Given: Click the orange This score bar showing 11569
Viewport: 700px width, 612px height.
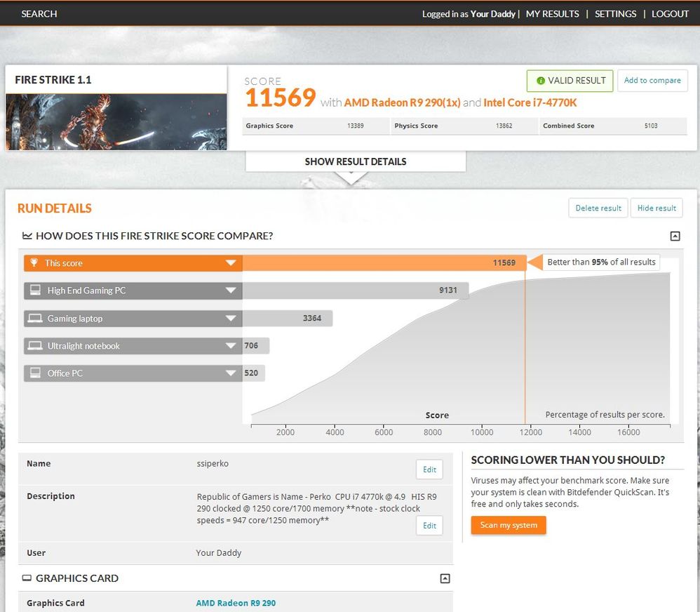Looking at the screenshot, I should coord(384,262).
